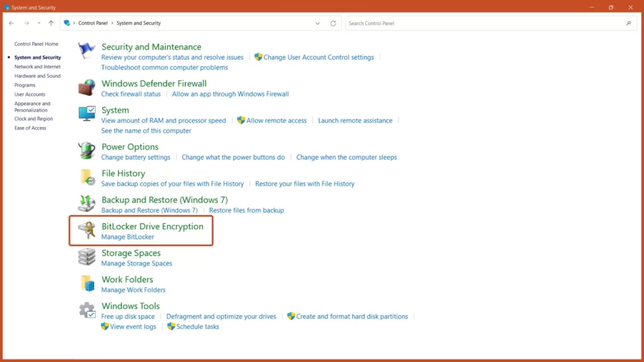Go up one level with up arrow

(51, 23)
